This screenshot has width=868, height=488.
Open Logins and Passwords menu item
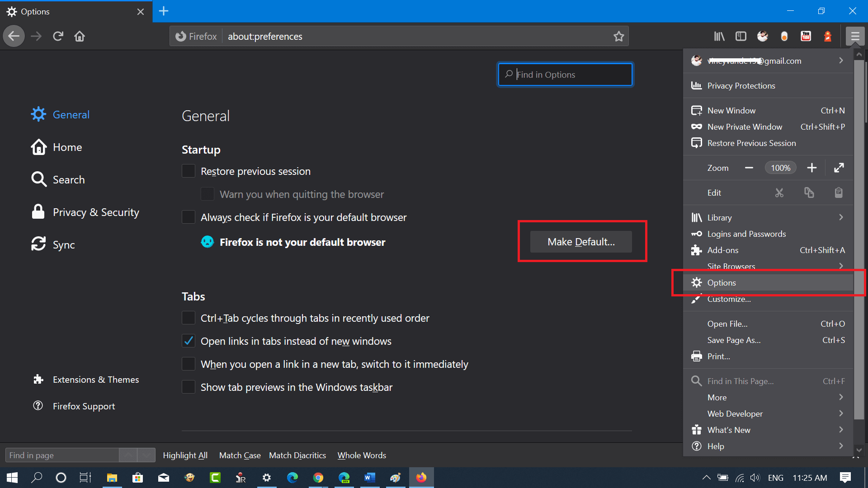pyautogui.click(x=768, y=234)
